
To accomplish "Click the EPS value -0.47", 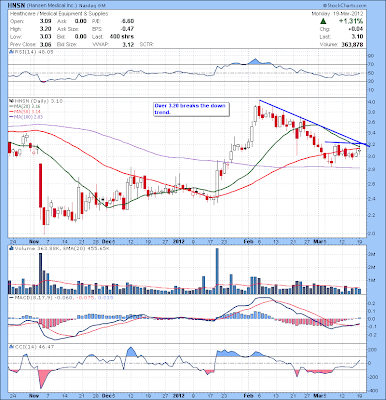I will pos(127,29).
